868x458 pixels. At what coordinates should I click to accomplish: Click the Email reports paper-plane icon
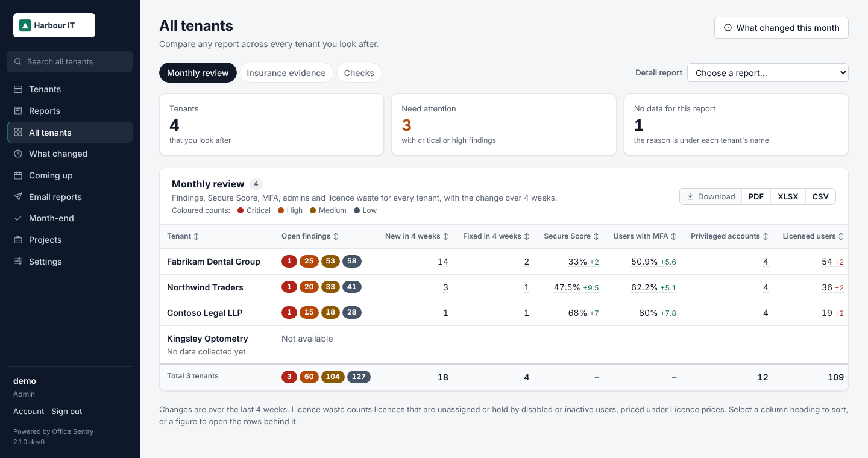[x=18, y=197]
